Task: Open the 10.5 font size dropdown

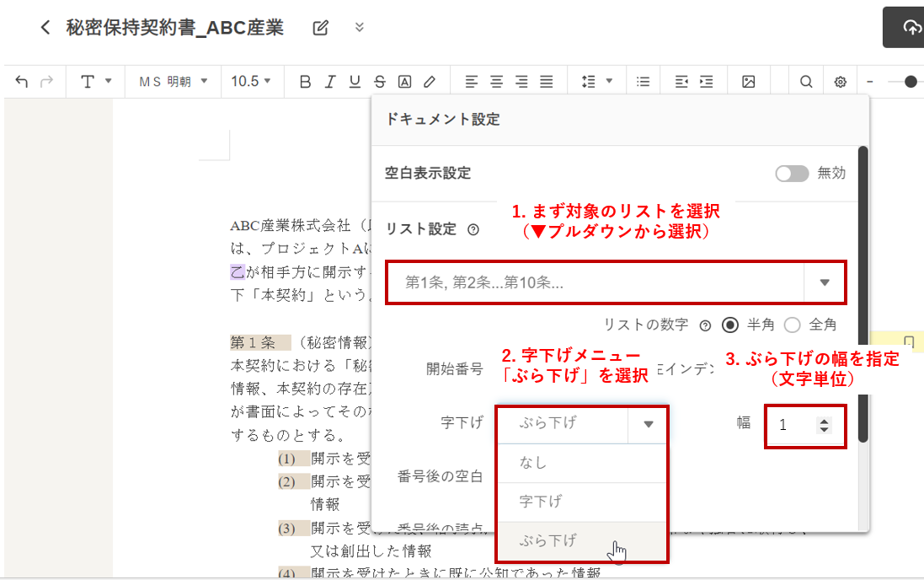Action: point(251,82)
